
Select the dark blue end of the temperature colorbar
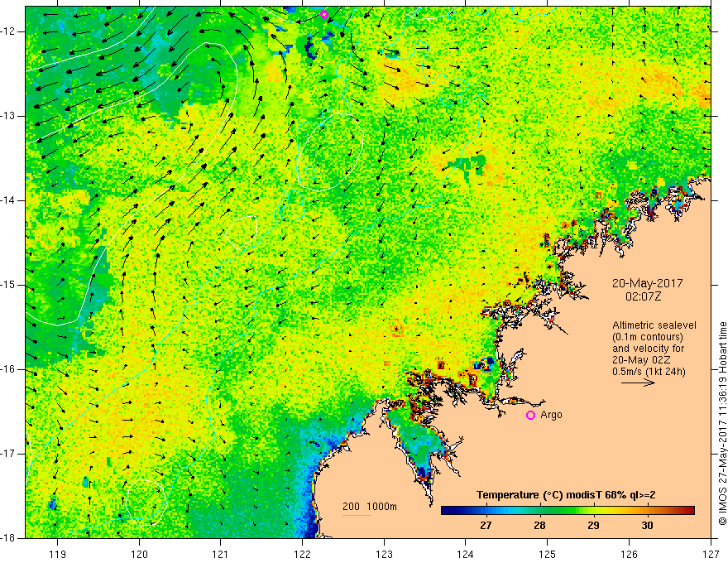click(x=447, y=510)
